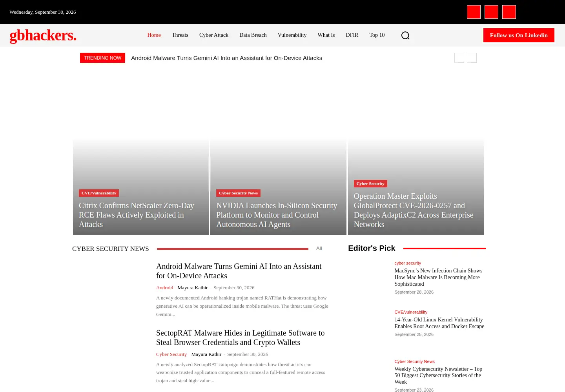This screenshot has height=392, width=565.
Task: Click the Follow us On Linkedin button
Action: point(519,35)
